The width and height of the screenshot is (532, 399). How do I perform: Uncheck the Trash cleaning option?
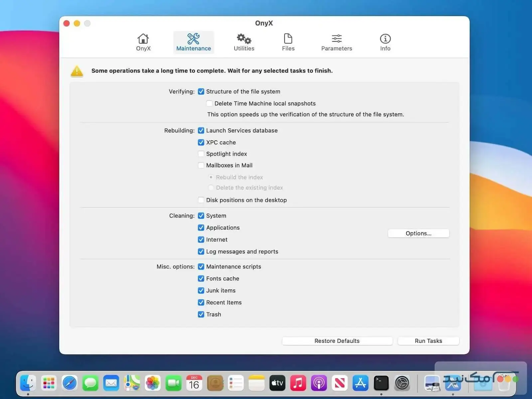(x=201, y=314)
